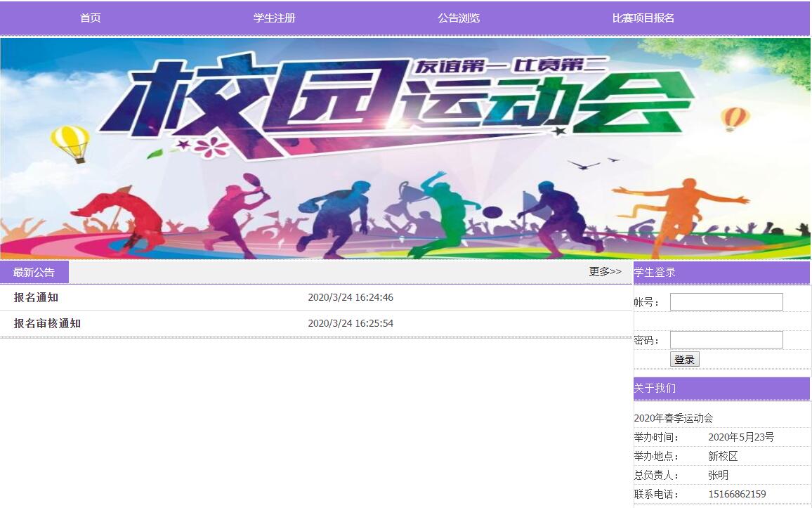
Task: Open the 更多>> announcements link
Action: pyautogui.click(x=605, y=271)
